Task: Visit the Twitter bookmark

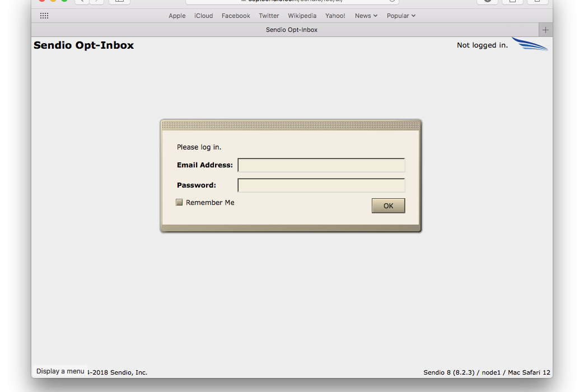Action: 269,16
